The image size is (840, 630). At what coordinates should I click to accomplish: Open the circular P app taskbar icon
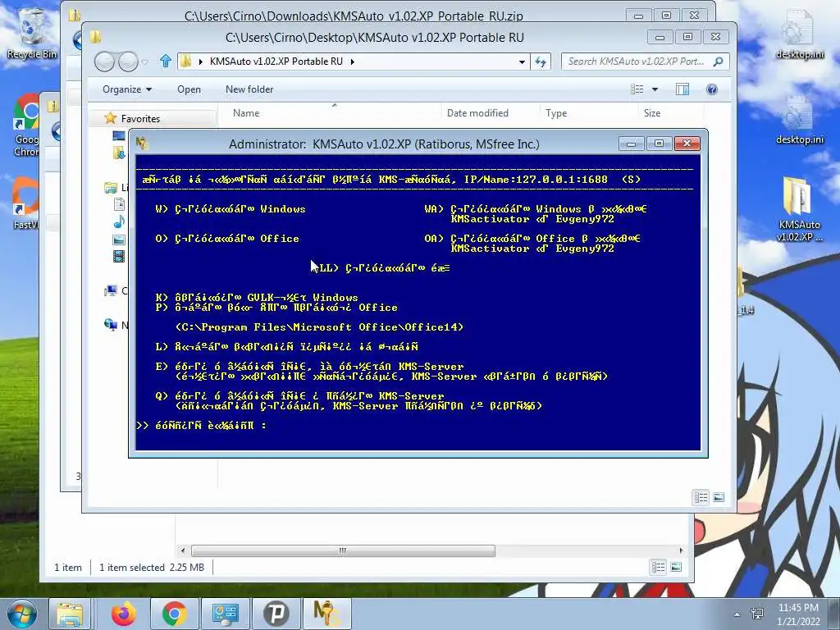(x=276, y=614)
